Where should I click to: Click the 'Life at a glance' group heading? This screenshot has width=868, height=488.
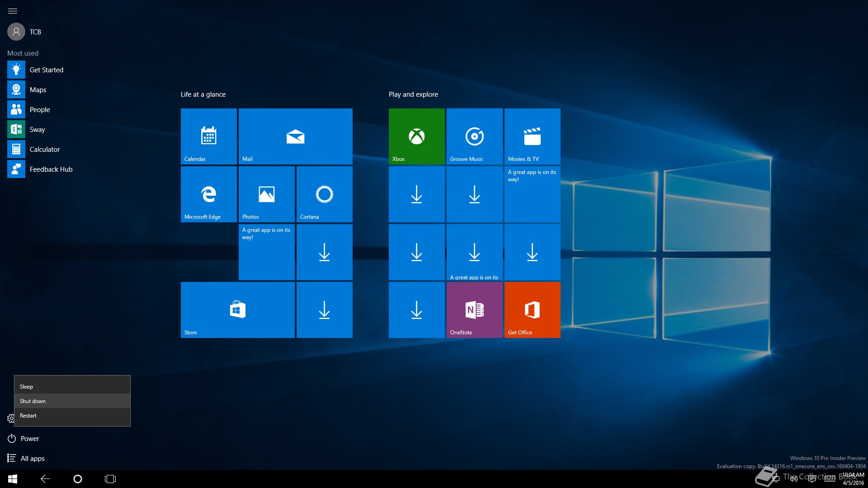coord(203,94)
